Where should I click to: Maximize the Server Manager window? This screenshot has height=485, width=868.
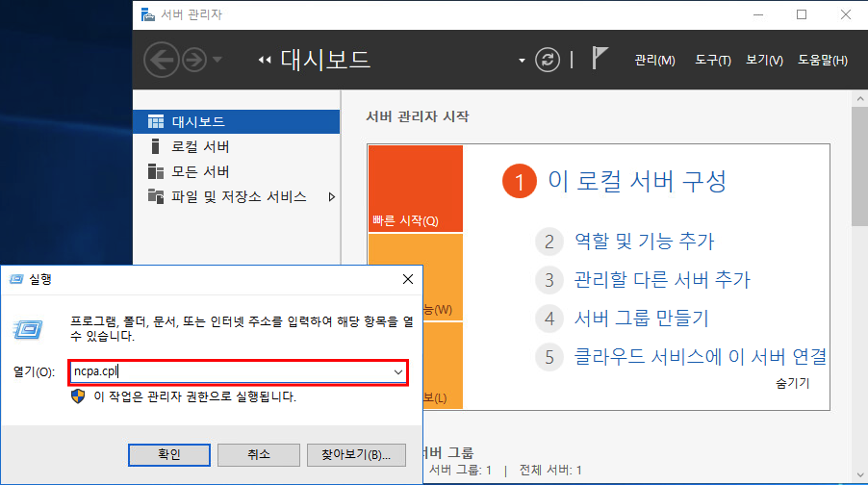tap(802, 15)
